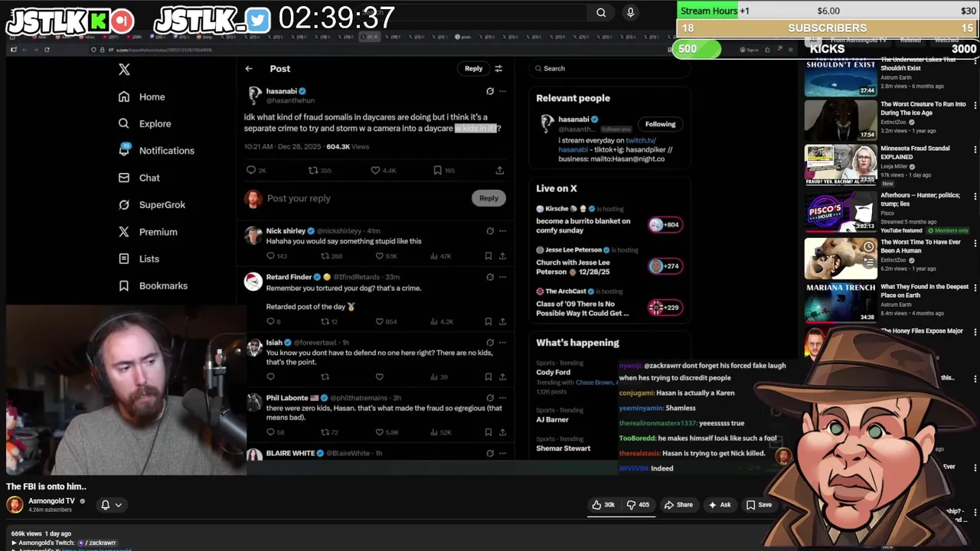Join burrito blanket Live on X space
This screenshot has height=551, width=980.
[665, 225]
